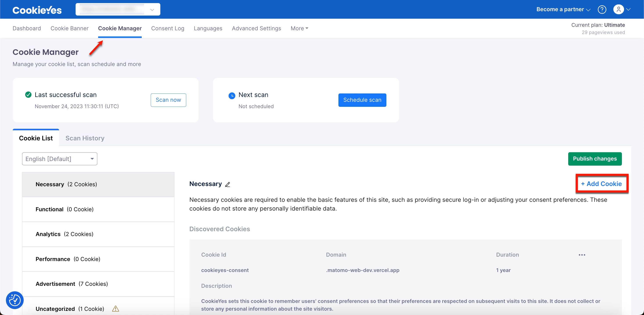
Task: Click the pencil icon next to Necessary
Action: point(228,184)
